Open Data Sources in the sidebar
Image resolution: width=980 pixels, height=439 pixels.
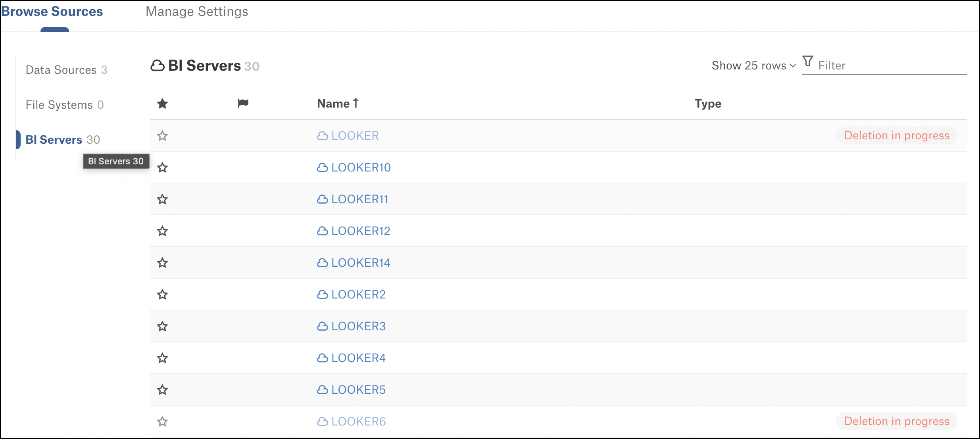pos(67,70)
